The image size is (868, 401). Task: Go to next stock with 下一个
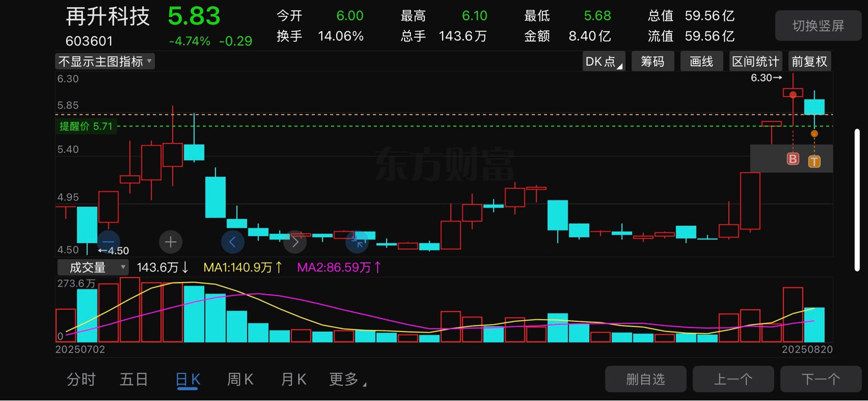[x=821, y=379]
